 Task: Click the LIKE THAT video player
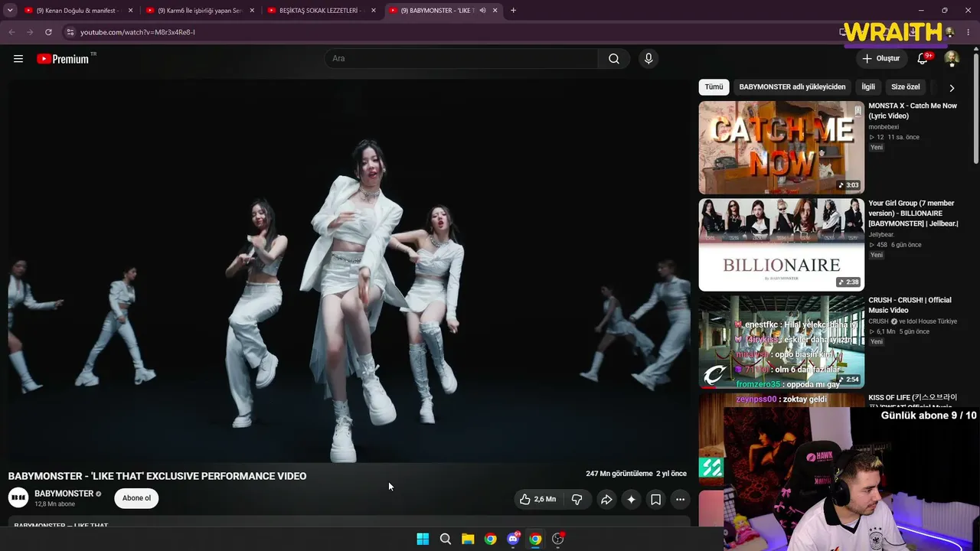(x=349, y=271)
